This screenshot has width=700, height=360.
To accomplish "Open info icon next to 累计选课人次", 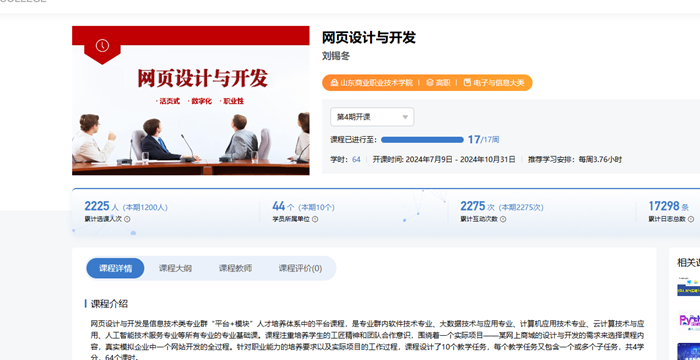I will [127, 219].
